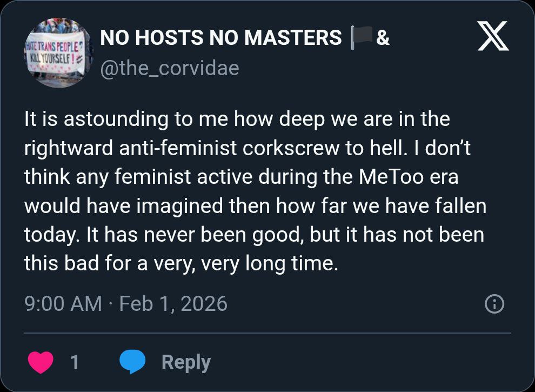Click the blue reply speech bubble icon
Image resolution: width=535 pixels, height=392 pixels.
132,362
